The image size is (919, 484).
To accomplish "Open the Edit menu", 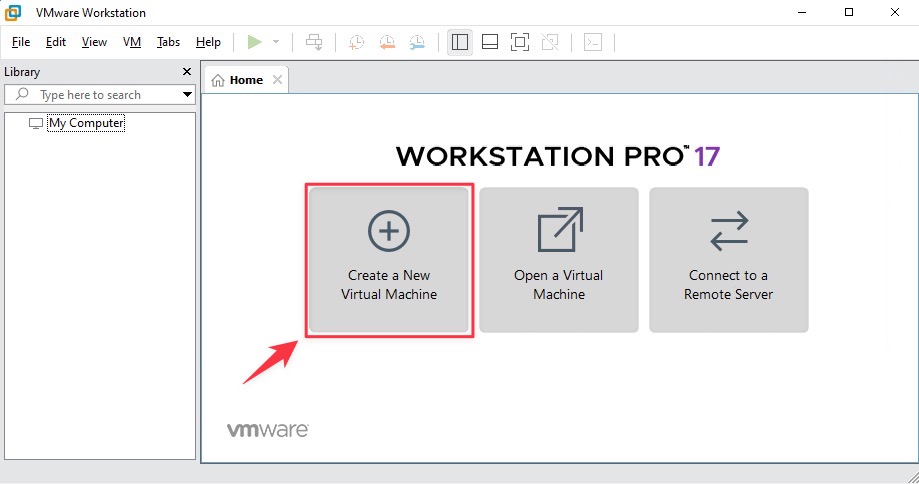I will [56, 42].
